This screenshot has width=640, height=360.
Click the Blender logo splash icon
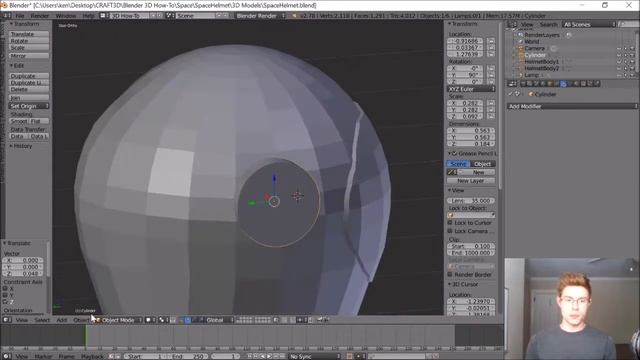point(294,16)
